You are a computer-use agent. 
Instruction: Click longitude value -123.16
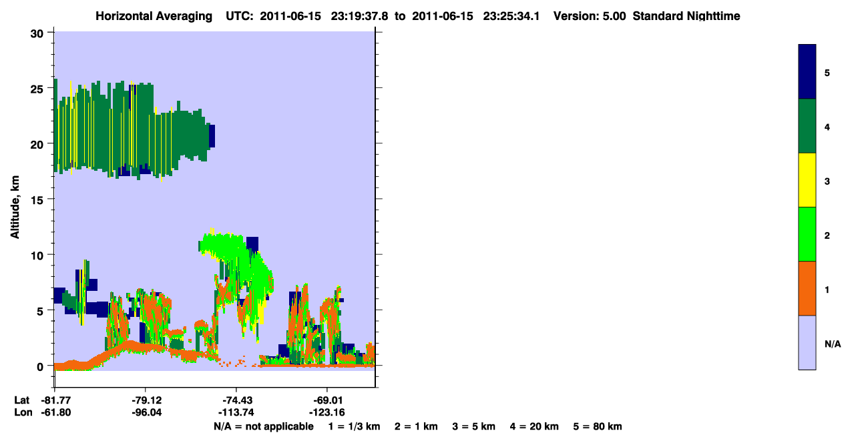(x=327, y=412)
